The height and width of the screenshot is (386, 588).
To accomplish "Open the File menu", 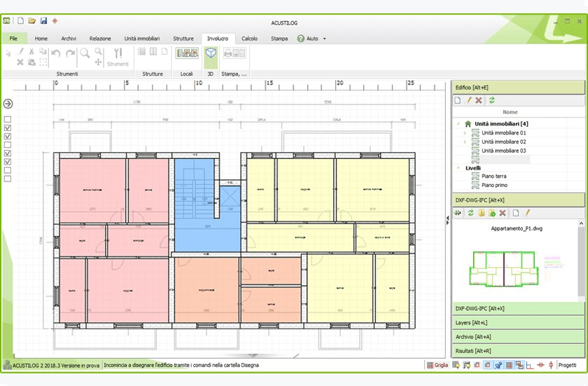I will [14, 39].
